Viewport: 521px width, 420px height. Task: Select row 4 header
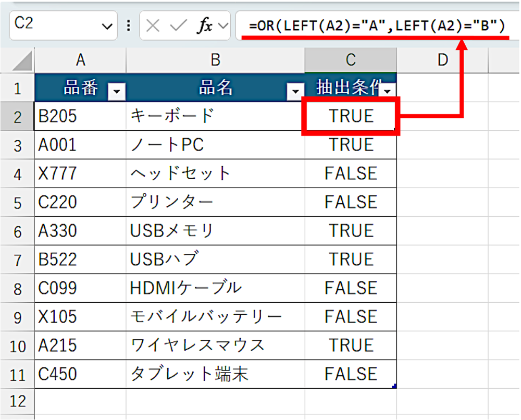click(x=17, y=174)
